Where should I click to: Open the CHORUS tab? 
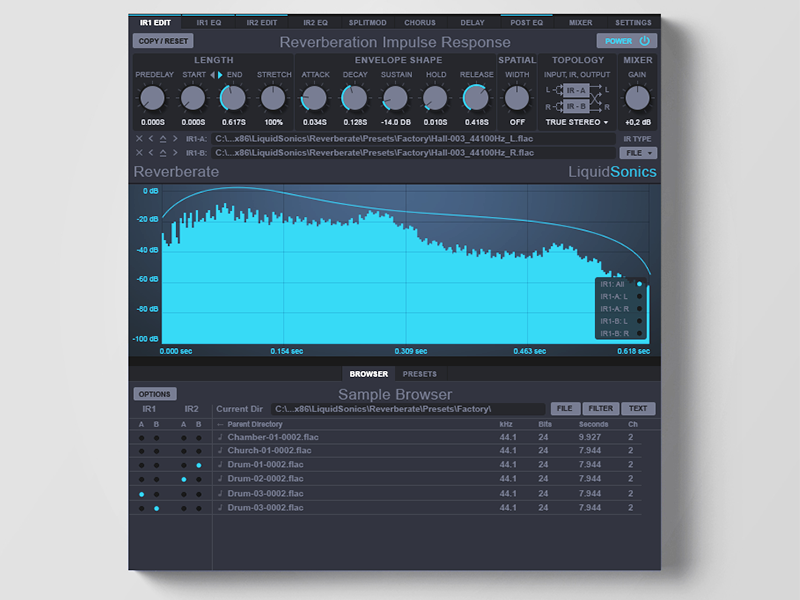(x=420, y=22)
